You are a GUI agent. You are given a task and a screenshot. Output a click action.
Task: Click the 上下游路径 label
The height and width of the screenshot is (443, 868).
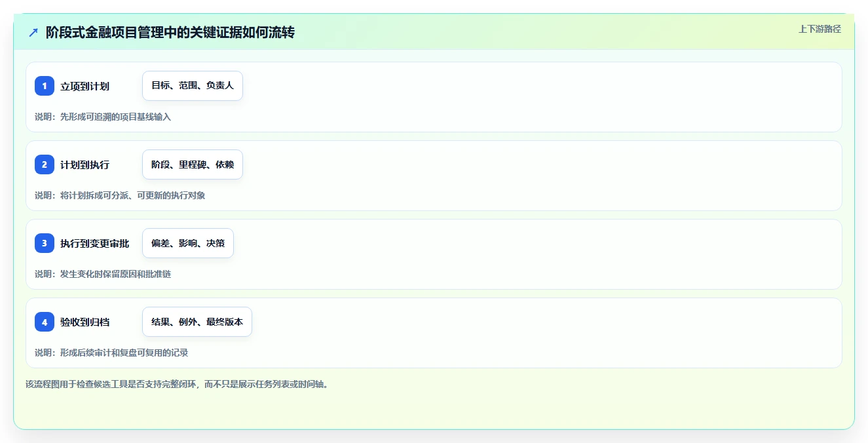820,29
